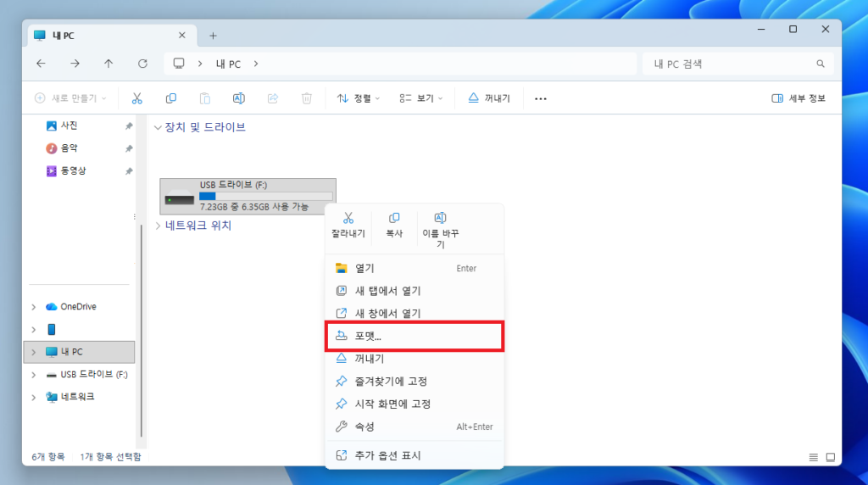Expand the OneDrive tree node
Viewport: 868px width, 485px height.
33,307
